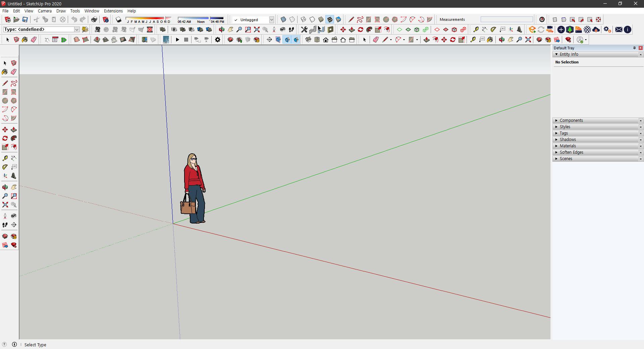
Task: Open the File menu
Action: (5, 11)
